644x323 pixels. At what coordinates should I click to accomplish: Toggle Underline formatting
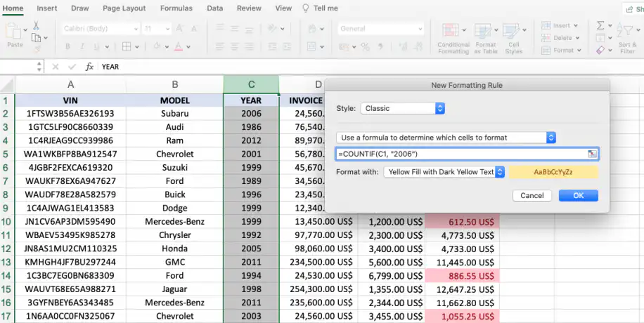click(x=96, y=47)
